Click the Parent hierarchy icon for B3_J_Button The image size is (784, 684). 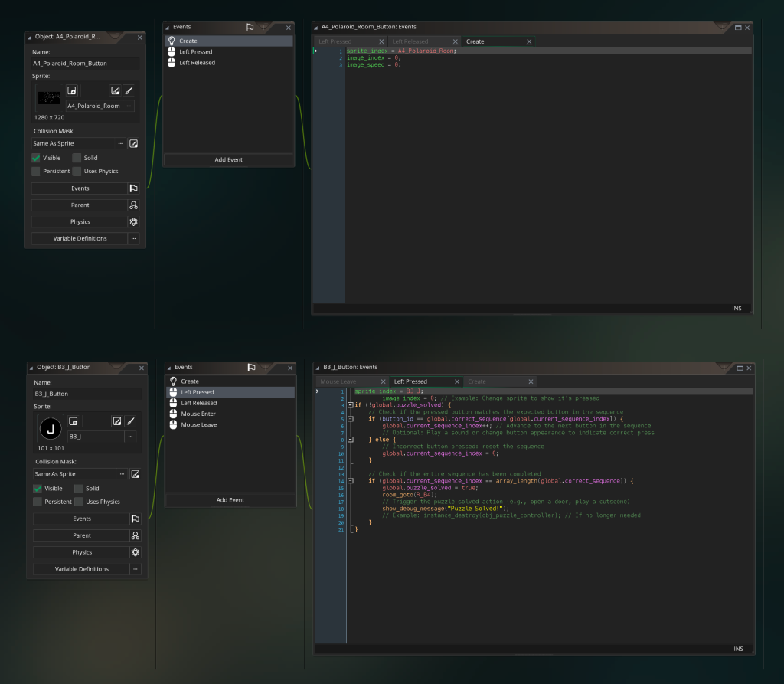pos(135,535)
